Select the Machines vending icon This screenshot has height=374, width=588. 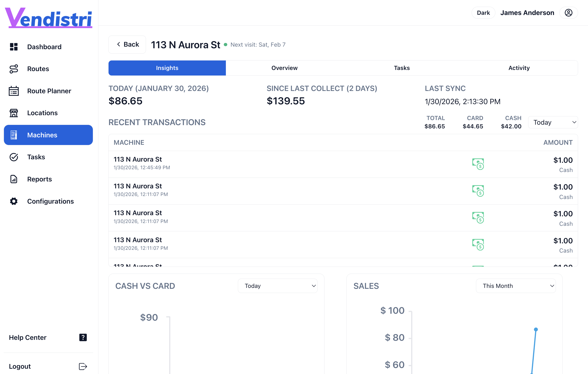pos(13,135)
